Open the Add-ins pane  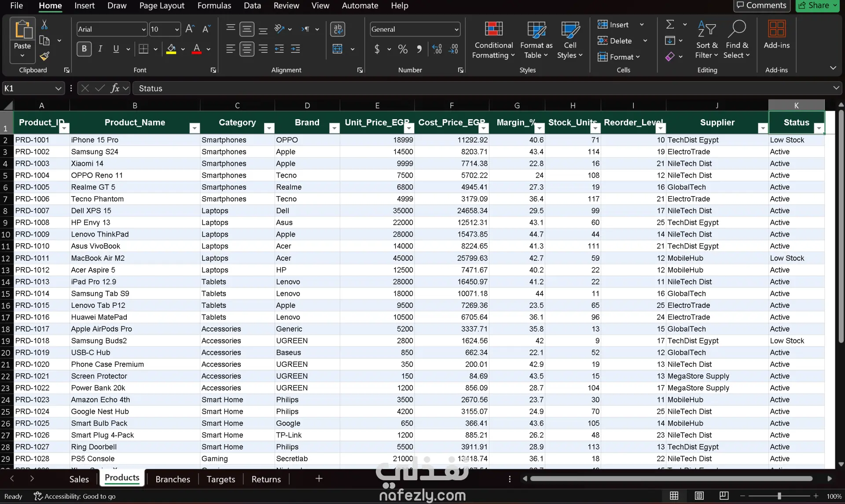click(x=777, y=36)
